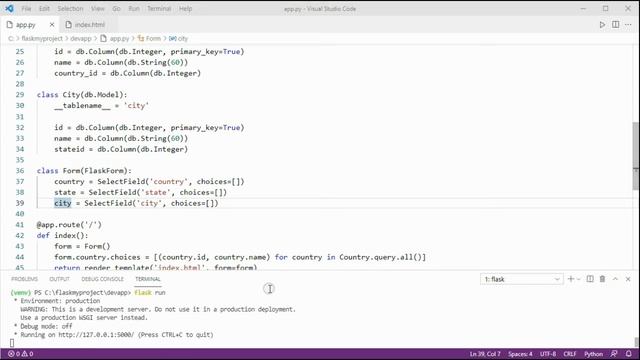640x360 pixels.
Task: Open errors and warnings status indicator
Action: coord(20,354)
